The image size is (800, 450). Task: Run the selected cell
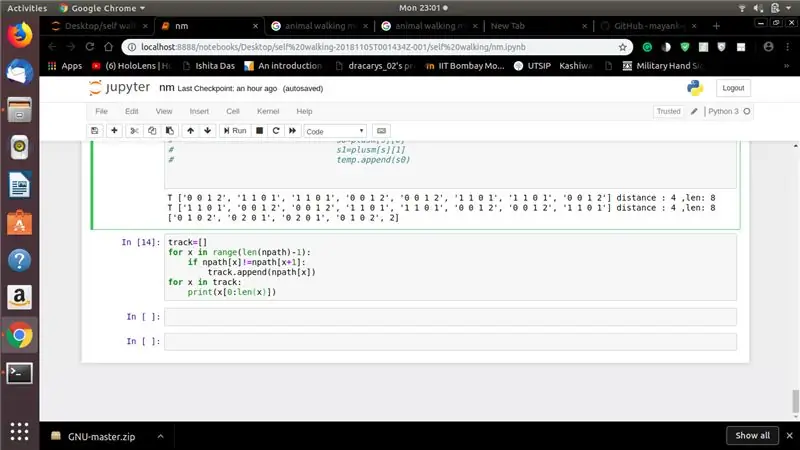(235, 131)
